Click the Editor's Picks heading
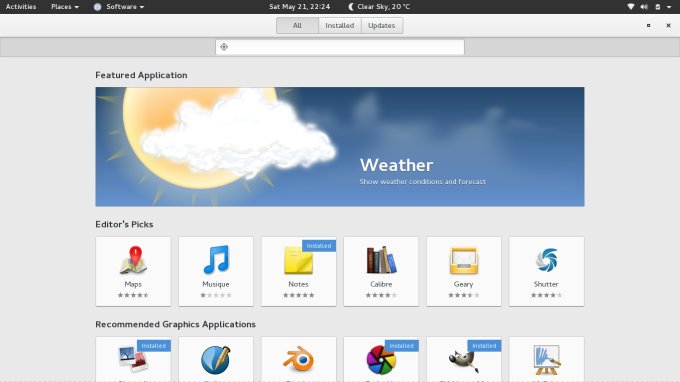680x382 pixels. point(124,225)
